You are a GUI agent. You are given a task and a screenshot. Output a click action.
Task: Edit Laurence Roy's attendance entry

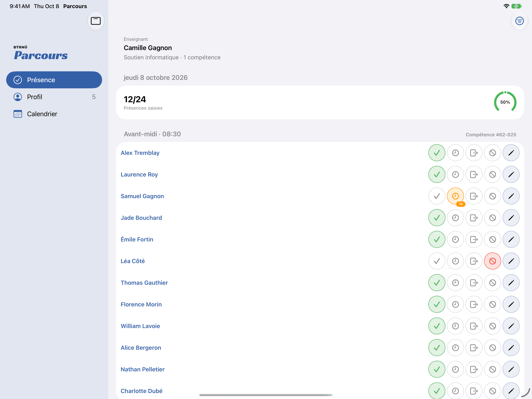pos(511,174)
